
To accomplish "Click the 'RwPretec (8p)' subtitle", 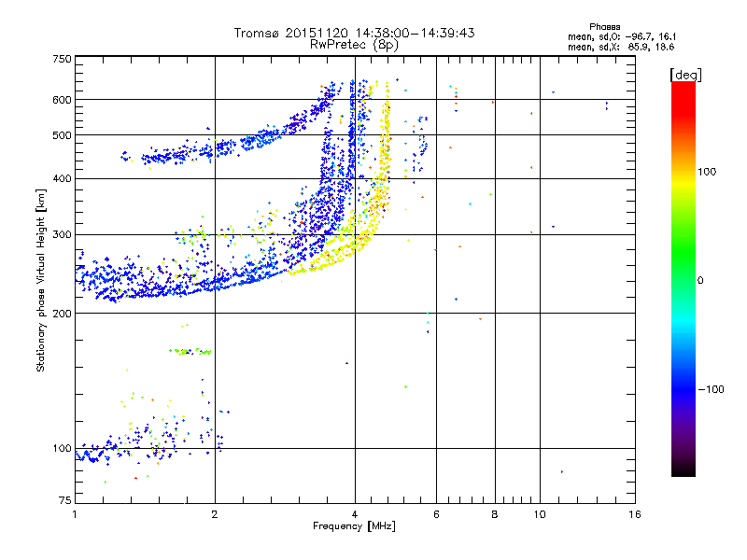I will [354, 45].
